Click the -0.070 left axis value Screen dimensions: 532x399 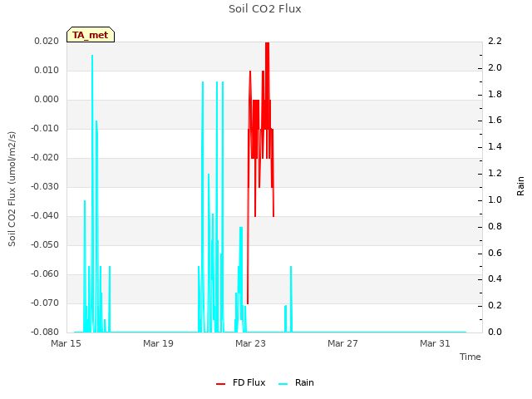45,303
